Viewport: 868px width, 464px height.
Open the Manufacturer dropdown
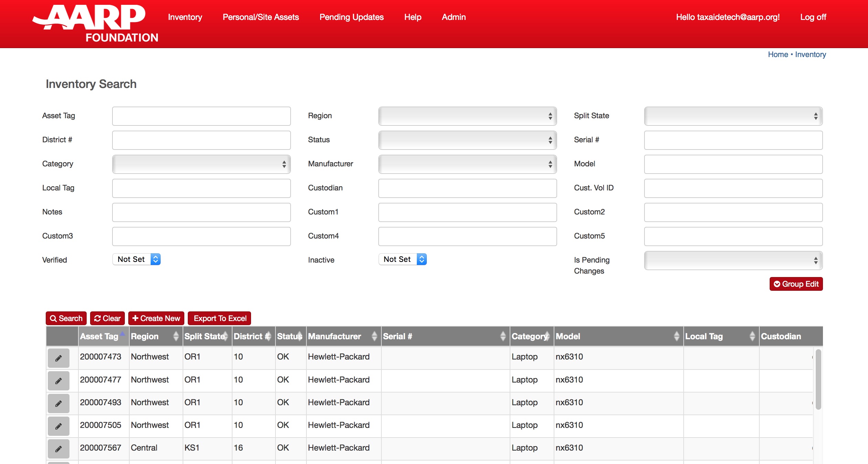coord(467,164)
